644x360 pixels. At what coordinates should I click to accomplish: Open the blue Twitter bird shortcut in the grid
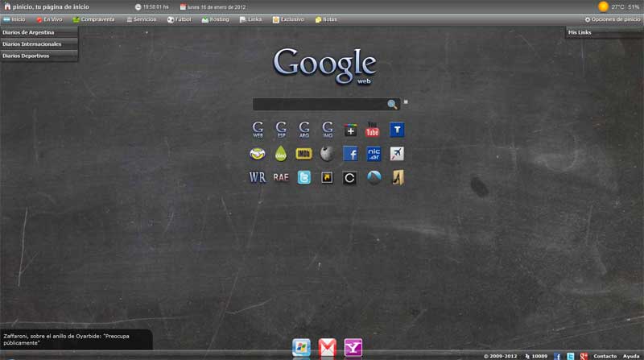pyautogui.click(x=303, y=178)
